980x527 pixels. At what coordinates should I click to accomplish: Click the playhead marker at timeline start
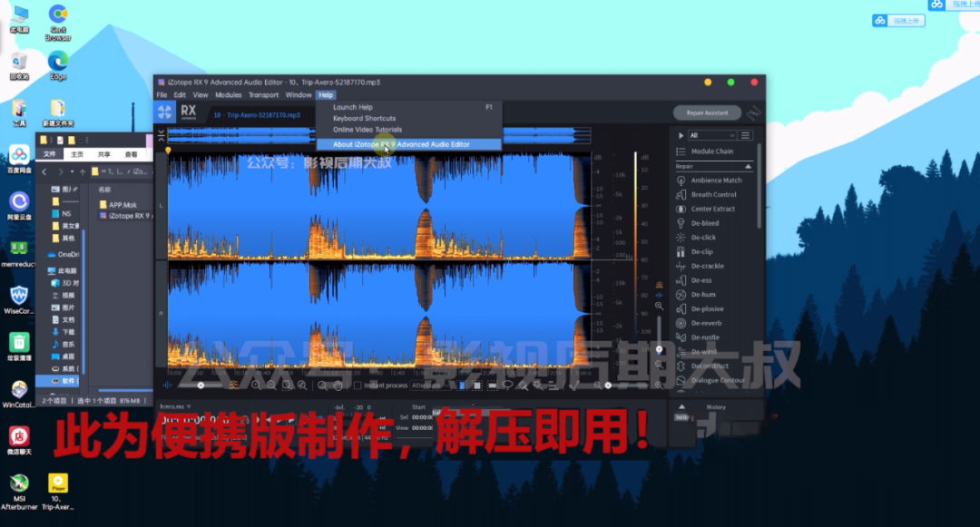pyautogui.click(x=168, y=151)
